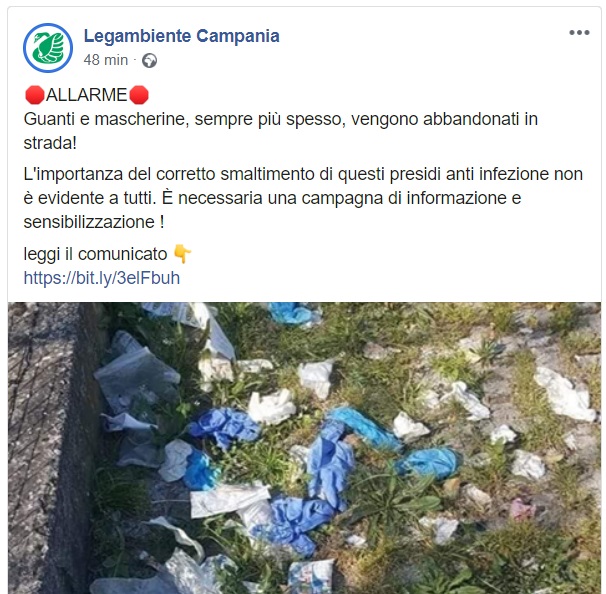The width and height of the screenshot is (606, 594).
Task: Open the post options three-dot menu
Action: [x=579, y=33]
